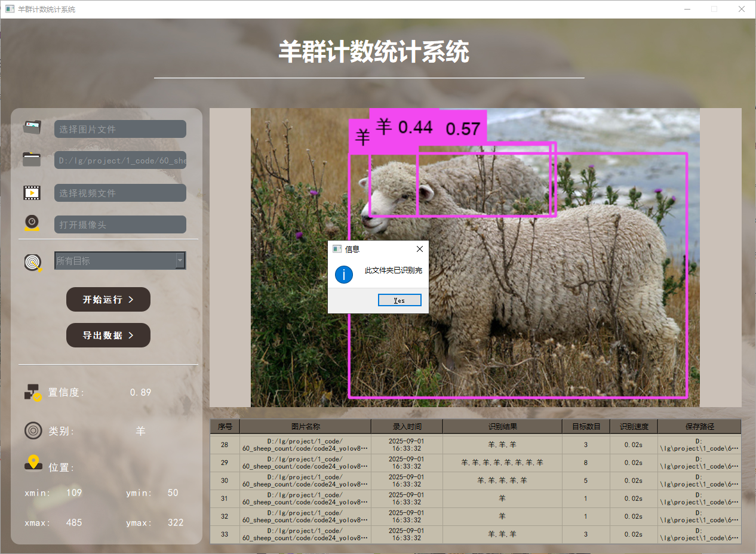
Task: Click the 此文件夹已识别完 message text
Action: [394, 271]
